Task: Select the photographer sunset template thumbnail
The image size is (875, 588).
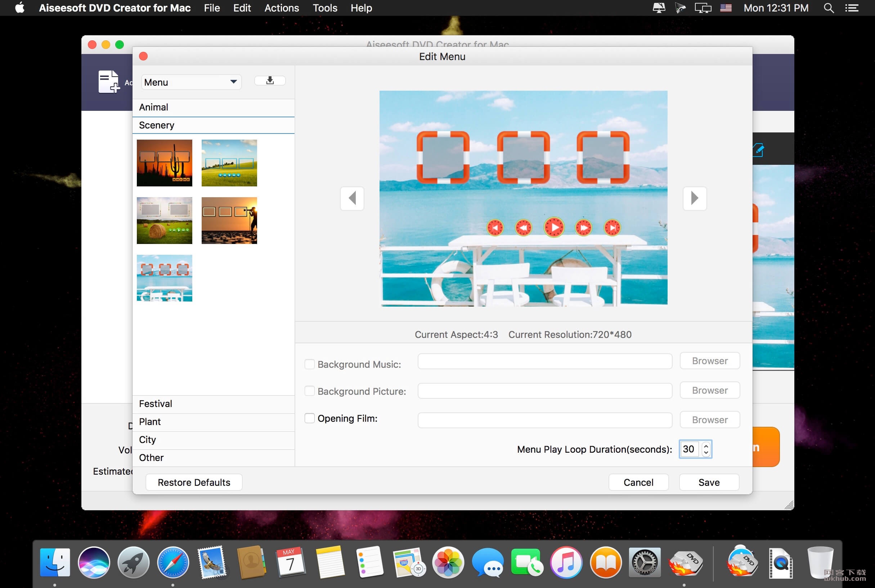Action: (x=229, y=221)
